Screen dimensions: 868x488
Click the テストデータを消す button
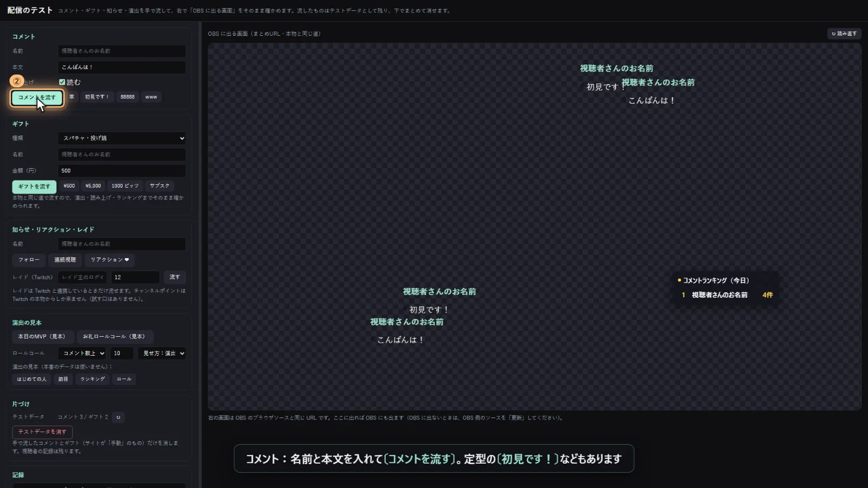(x=42, y=432)
